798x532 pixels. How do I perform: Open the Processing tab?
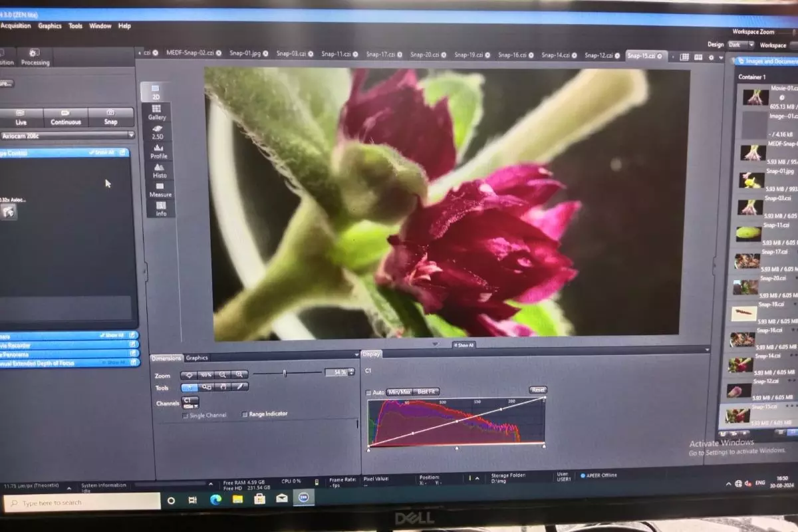[35, 57]
